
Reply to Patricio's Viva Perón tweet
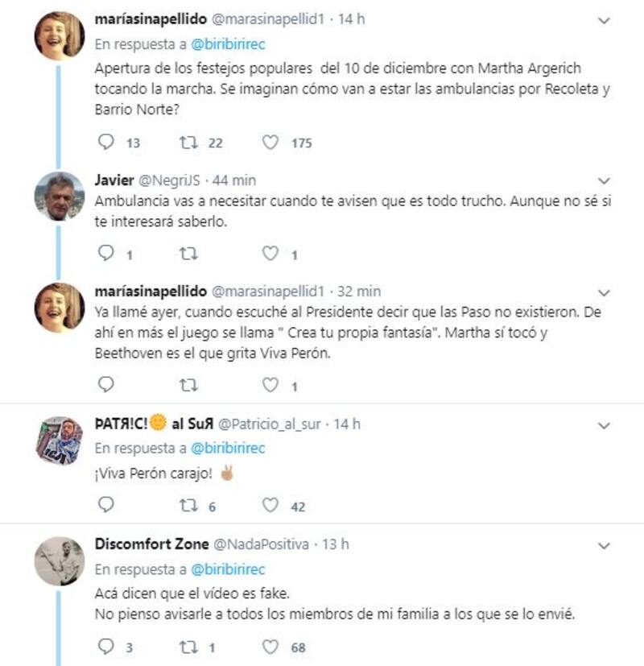106,506
